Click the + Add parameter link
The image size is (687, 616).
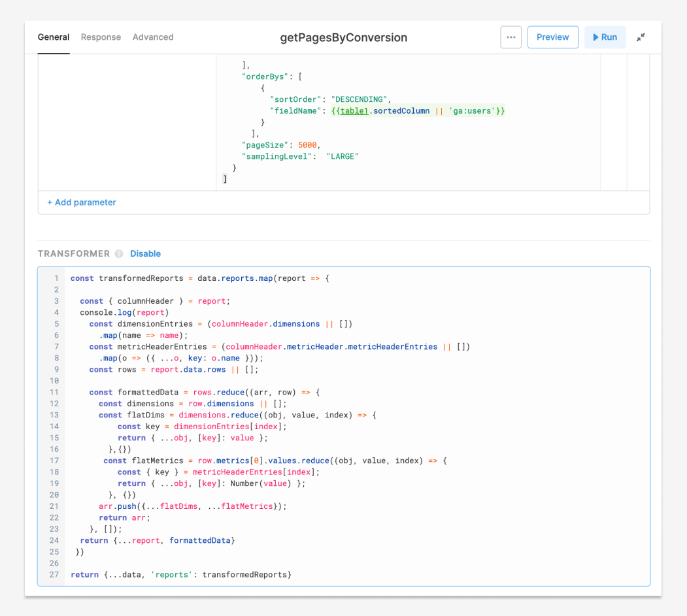pyautogui.click(x=82, y=203)
